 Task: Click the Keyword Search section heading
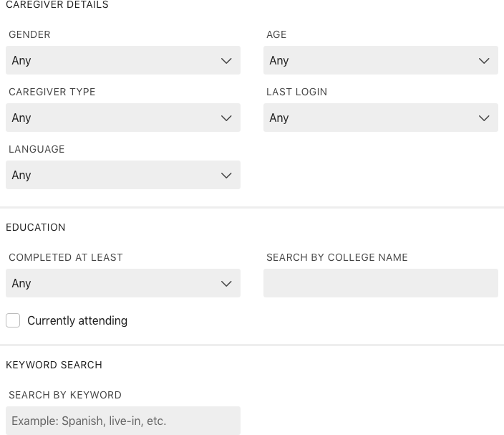click(x=54, y=365)
